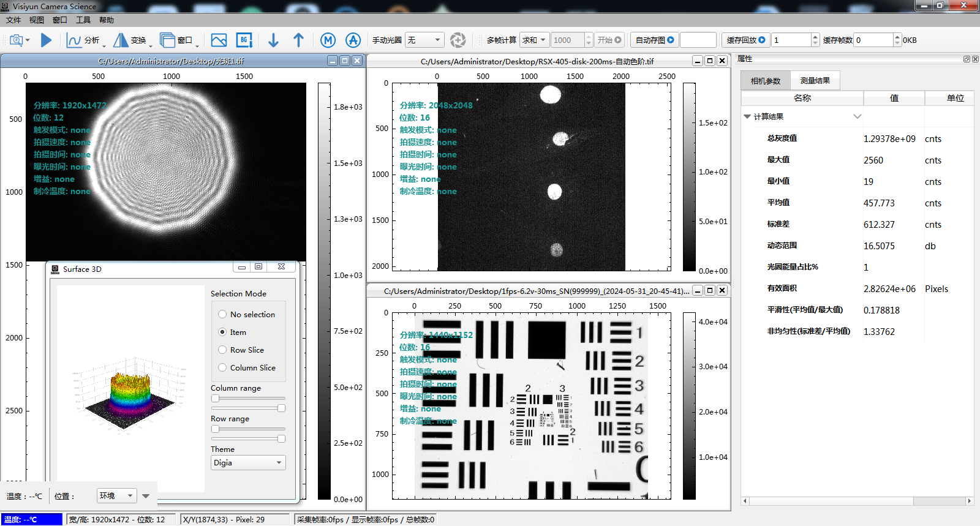This screenshot has height=526, width=980.
Task: Click the 值 column header
Action: click(x=894, y=98)
